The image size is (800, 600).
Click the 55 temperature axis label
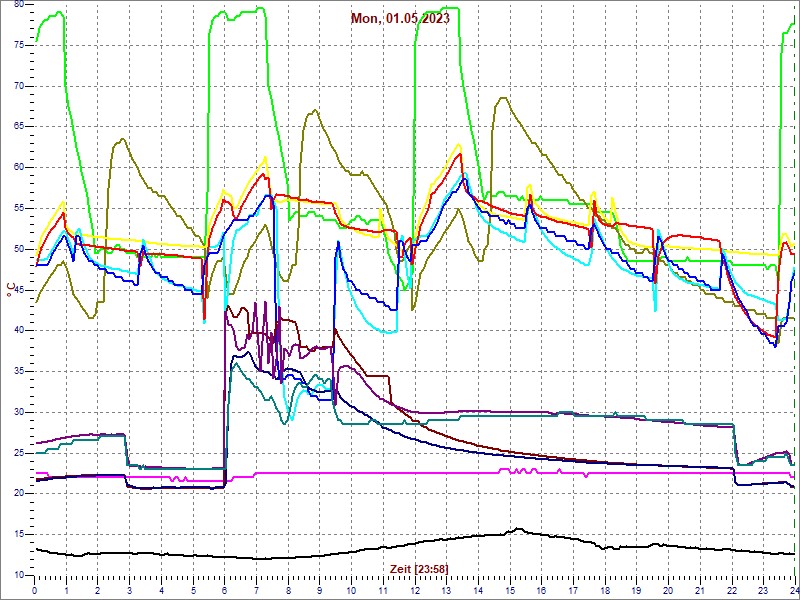(19, 209)
